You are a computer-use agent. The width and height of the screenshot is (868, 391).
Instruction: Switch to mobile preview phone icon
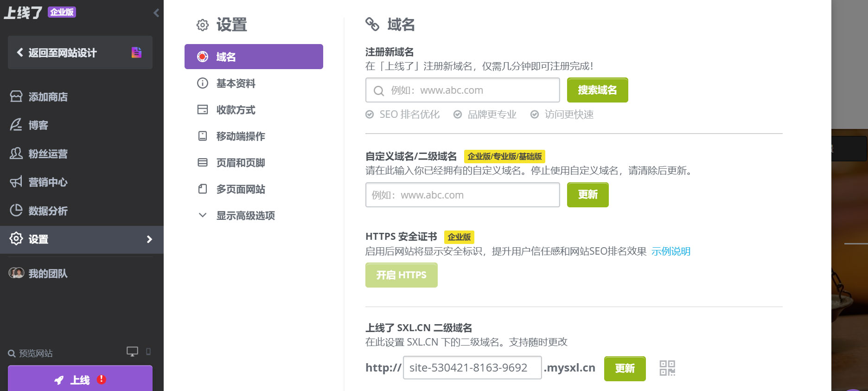148,352
